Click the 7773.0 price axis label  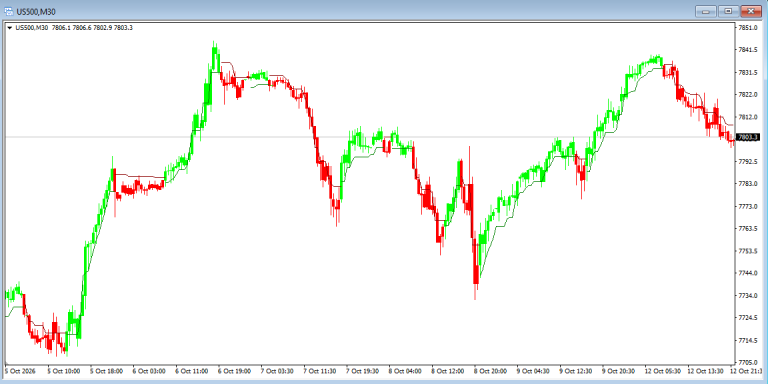click(x=748, y=206)
